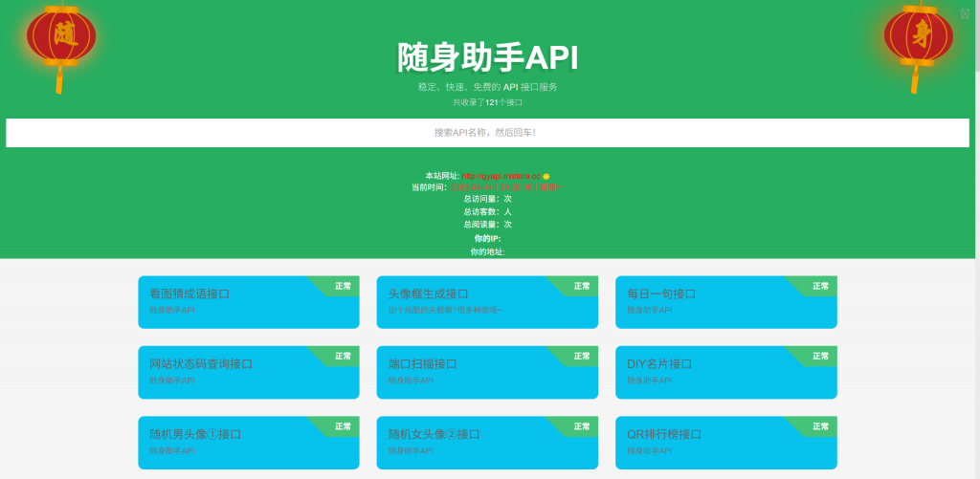Screen dimensions: 980x479
Task: Click the 稳定、快速、免费的 API 接口服务 tagline
Action: [487, 87]
